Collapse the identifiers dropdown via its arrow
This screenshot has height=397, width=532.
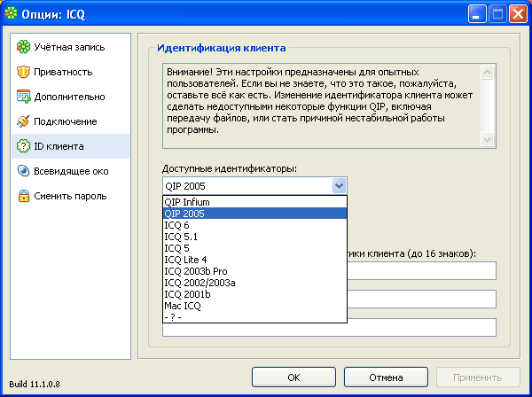tap(338, 185)
